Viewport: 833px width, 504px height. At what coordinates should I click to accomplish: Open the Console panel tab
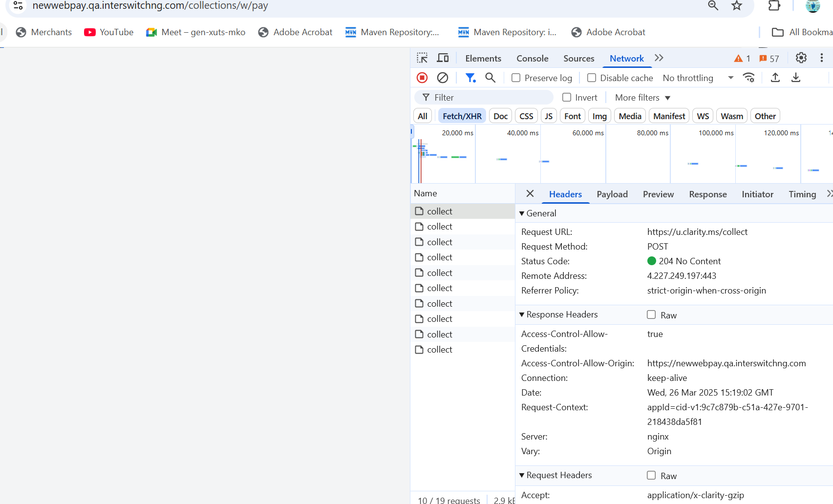pyautogui.click(x=532, y=59)
